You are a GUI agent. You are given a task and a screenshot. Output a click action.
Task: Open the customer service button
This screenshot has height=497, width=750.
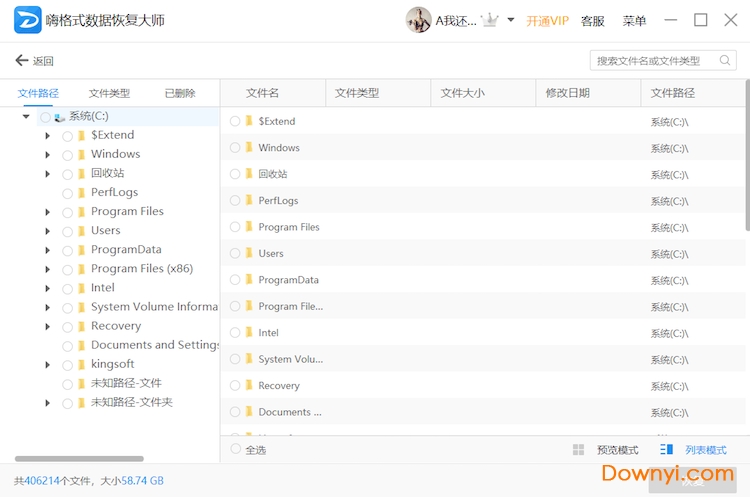(x=593, y=21)
